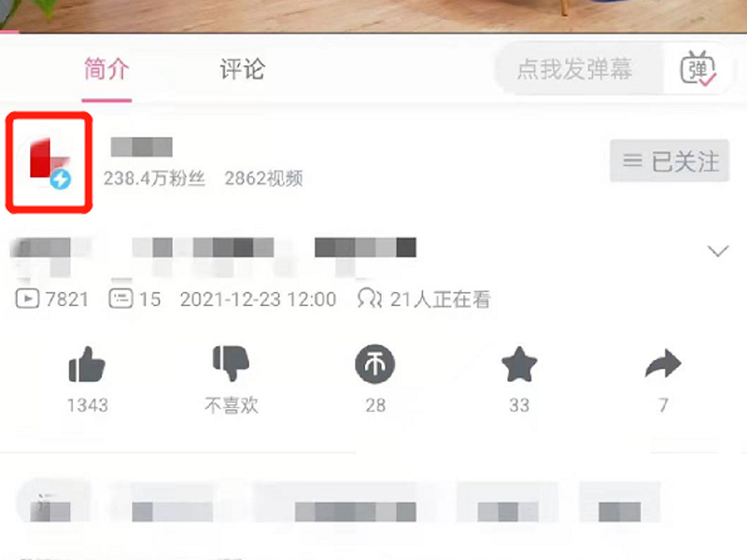
Task: Favorite the video with the star icon
Action: point(519,364)
